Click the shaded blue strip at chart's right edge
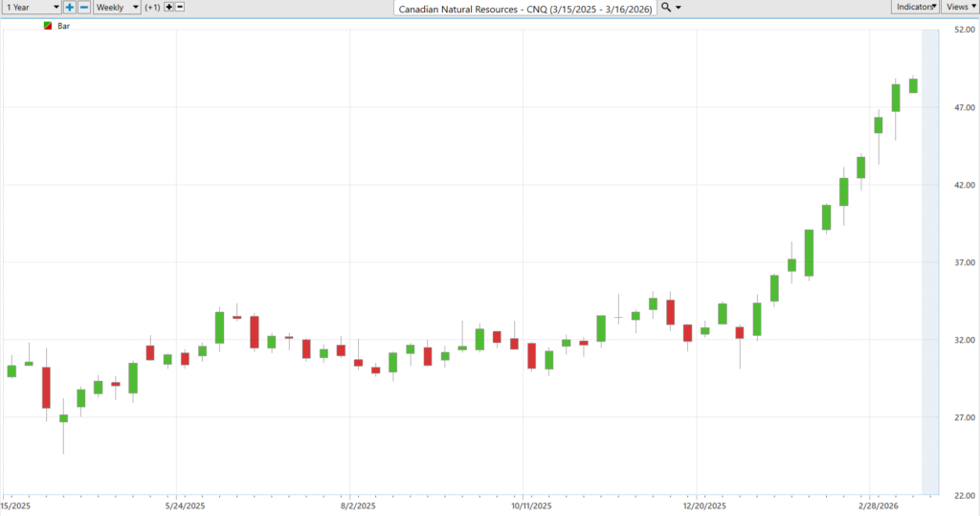The width and height of the screenshot is (980, 516). tap(930, 258)
